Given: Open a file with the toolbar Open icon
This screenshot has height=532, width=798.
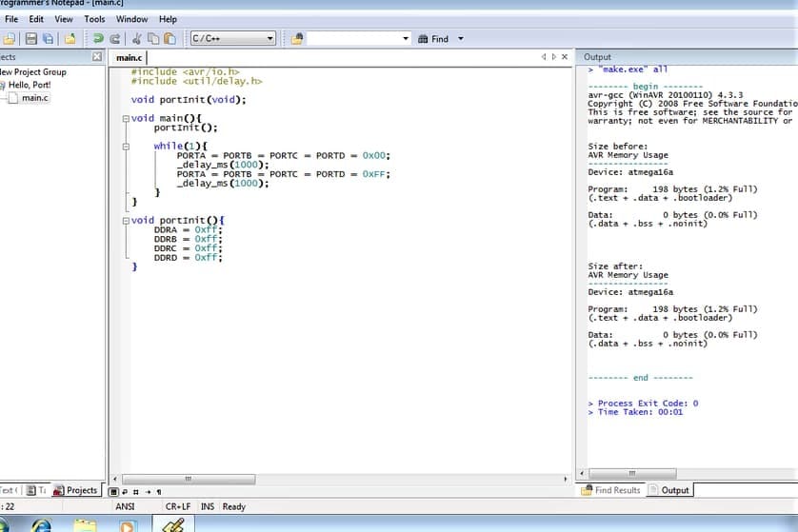Looking at the screenshot, I should tap(10, 39).
